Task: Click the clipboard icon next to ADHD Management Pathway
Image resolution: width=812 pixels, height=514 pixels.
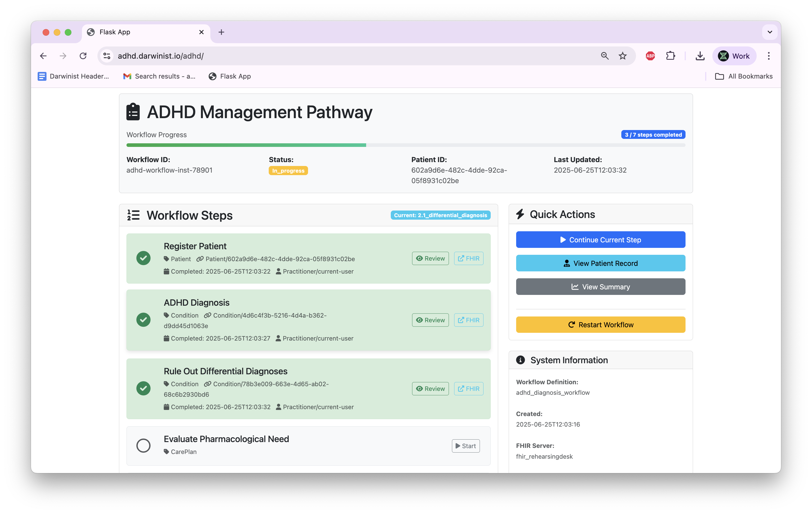Action: pos(133,112)
